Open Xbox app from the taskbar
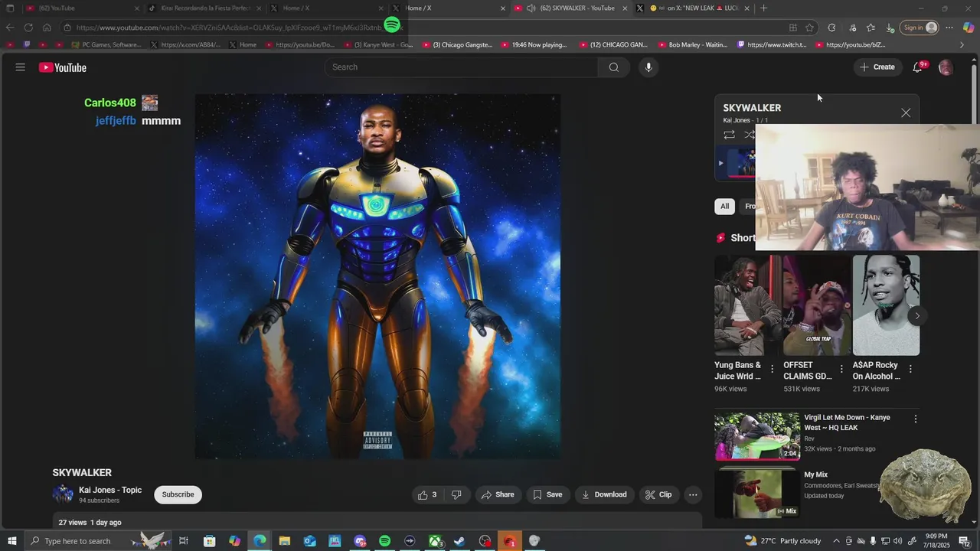Image resolution: width=980 pixels, height=551 pixels. pyautogui.click(x=435, y=541)
